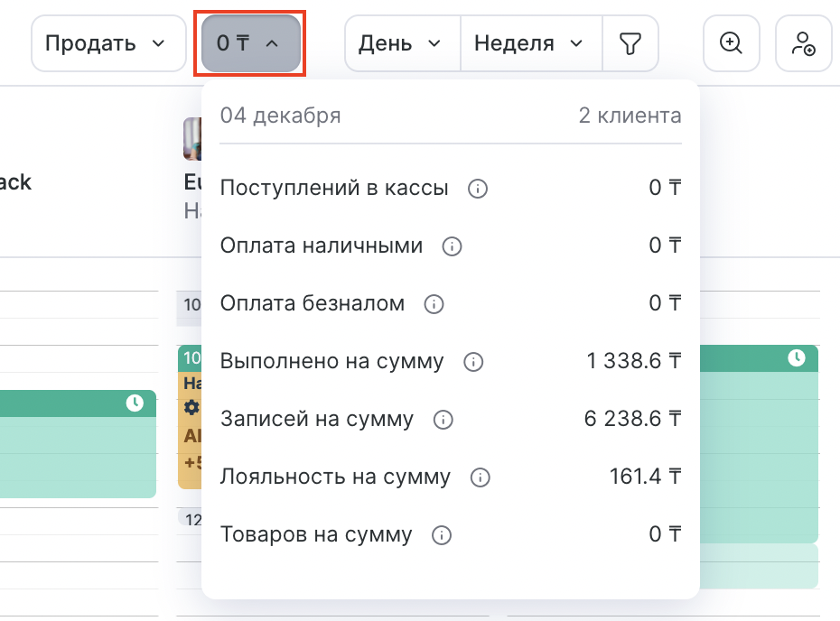The height and width of the screenshot is (621, 840).
Task: Expand the День view dropdown
Action: coord(401,42)
